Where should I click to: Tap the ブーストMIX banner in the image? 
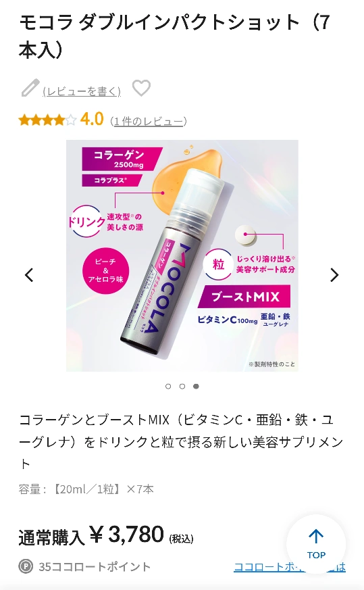[245, 297]
